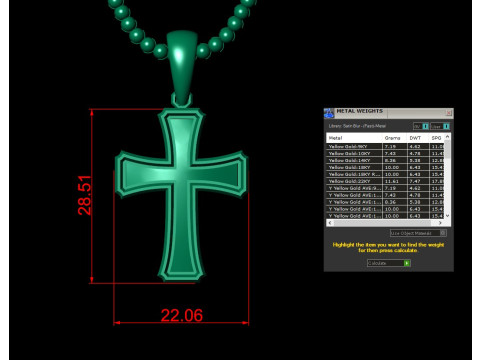Select the Yellow Gold:10KY row
The height and width of the screenshot is (360, 480).
(x=385, y=153)
